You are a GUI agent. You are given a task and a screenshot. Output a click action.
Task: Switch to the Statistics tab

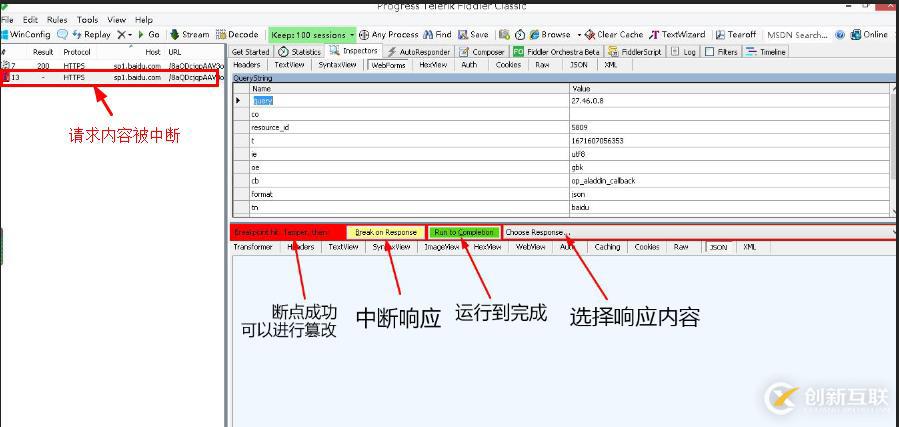pyautogui.click(x=299, y=52)
